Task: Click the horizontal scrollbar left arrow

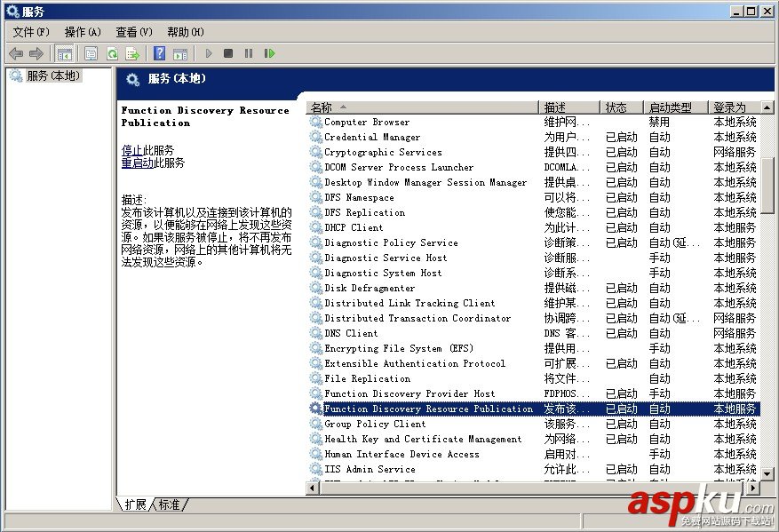Action: click(313, 488)
